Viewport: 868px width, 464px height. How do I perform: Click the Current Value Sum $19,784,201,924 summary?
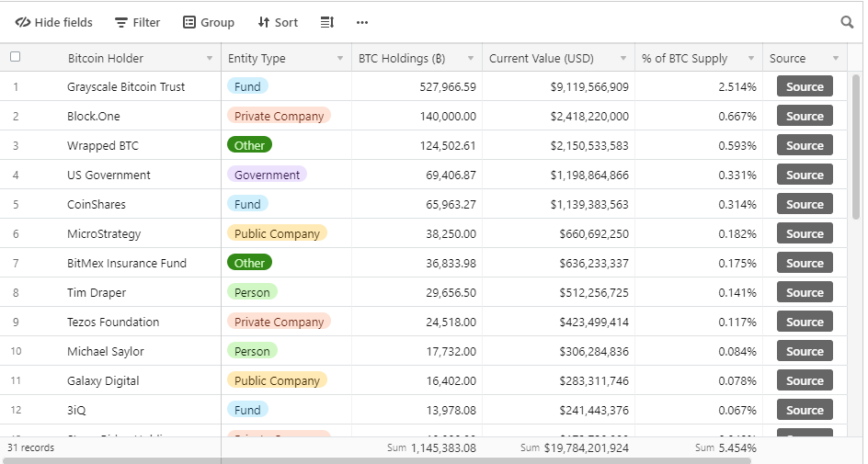[x=575, y=447]
